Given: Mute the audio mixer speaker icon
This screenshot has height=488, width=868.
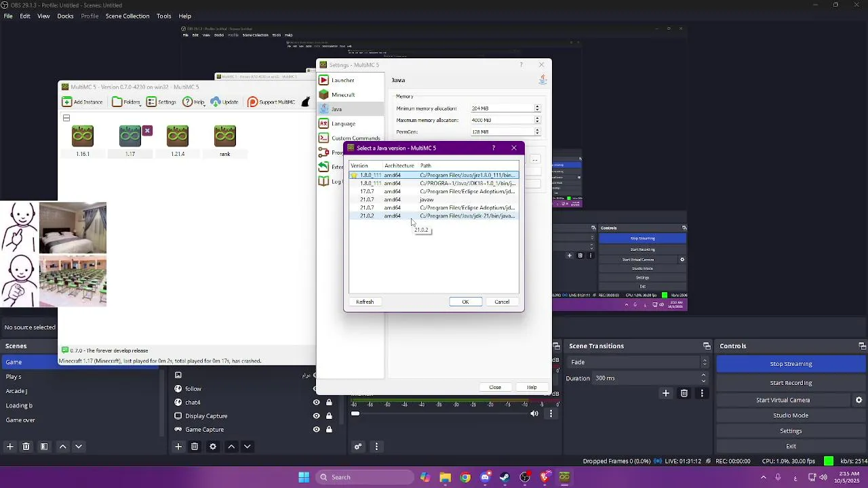Looking at the screenshot, I should pyautogui.click(x=534, y=413).
